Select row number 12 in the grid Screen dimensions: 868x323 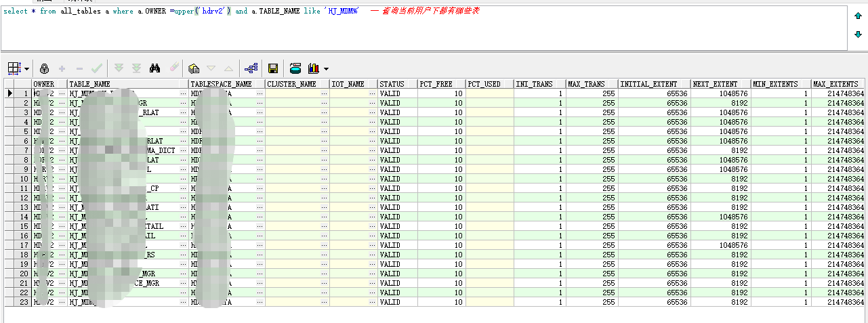click(24, 198)
